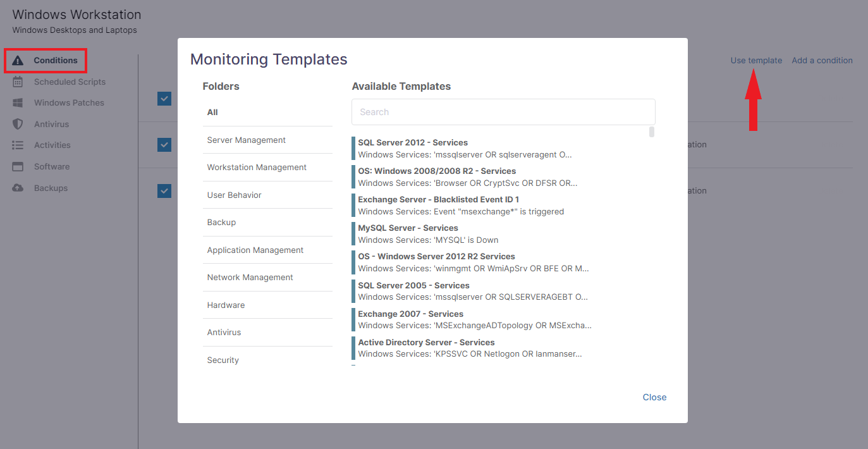Click the Backups cloud icon
The height and width of the screenshot is (449, 868).
pos(18,188)
